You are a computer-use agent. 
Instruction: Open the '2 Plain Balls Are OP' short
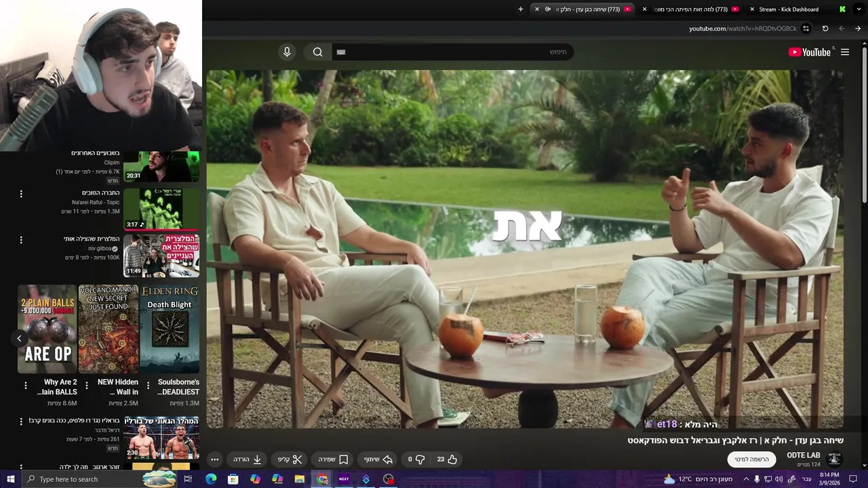pos(47,329)
